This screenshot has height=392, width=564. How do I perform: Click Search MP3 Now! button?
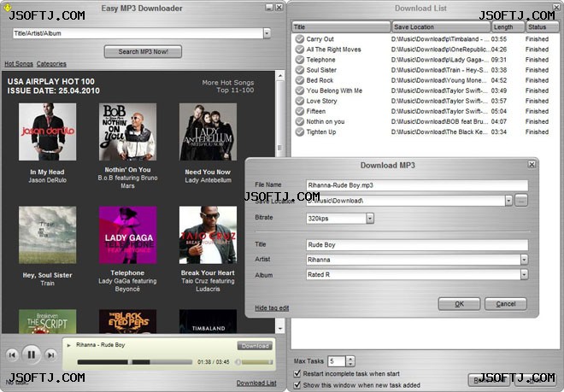coord(143,51)
